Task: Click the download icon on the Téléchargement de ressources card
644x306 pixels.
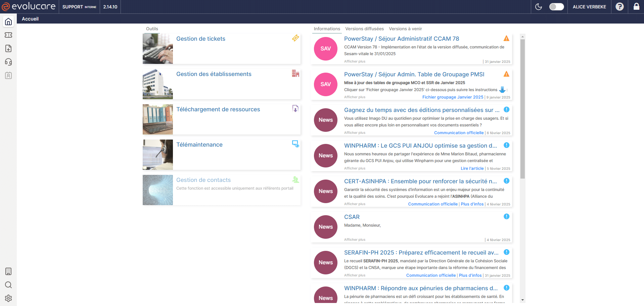Action: coord(295,109)
